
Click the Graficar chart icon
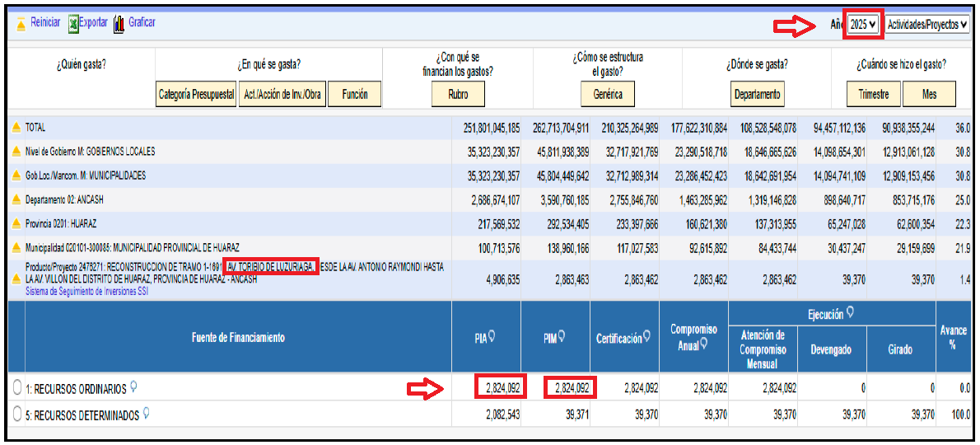(119, 23)
